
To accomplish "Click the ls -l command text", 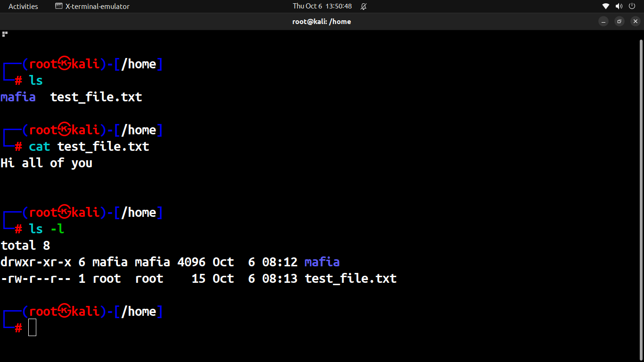I will [x=47, y=229].
